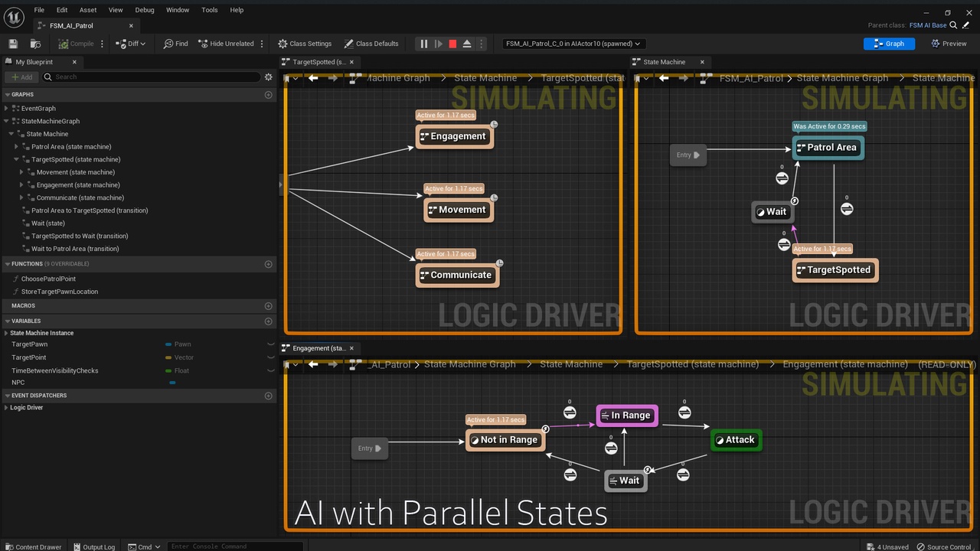Compile the FSM_AI_Patrol blueprint

pyautogui.click(x=77, y=44)
